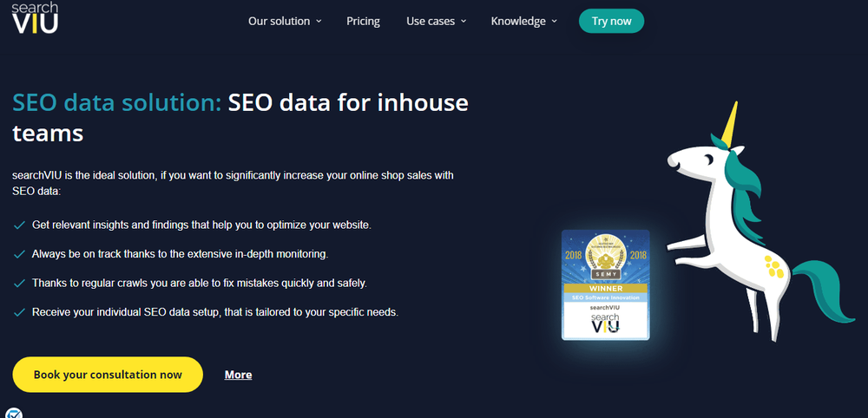Expand the Our solution chevron arrow
Screen dimensions: 868x418
[319, 22]
